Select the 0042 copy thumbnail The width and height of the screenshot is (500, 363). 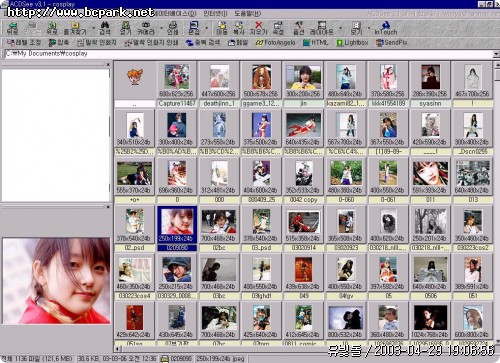pos(303,180)
